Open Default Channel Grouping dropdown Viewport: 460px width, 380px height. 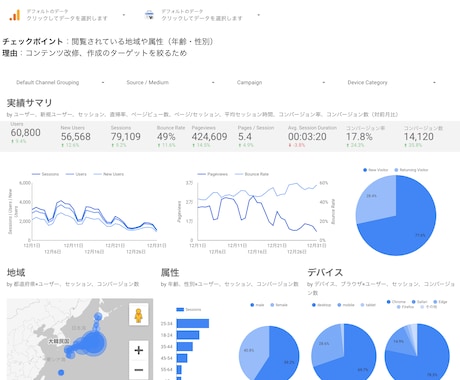click(x=60, y=82)
